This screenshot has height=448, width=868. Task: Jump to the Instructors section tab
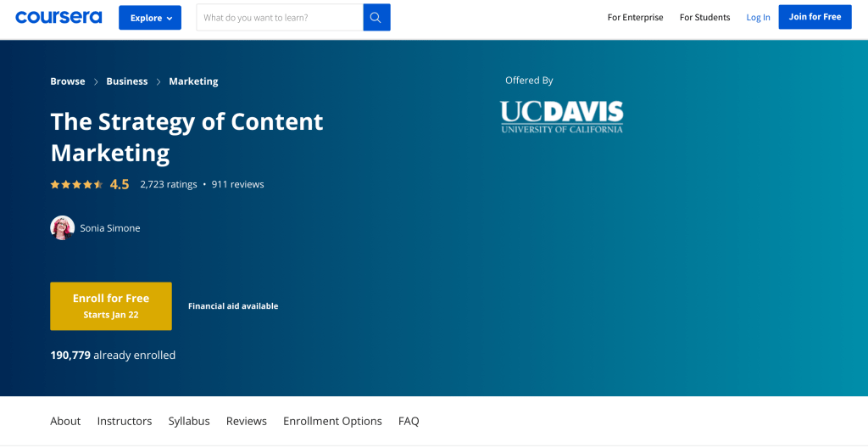pyautogui.click(x=125, y=421)
